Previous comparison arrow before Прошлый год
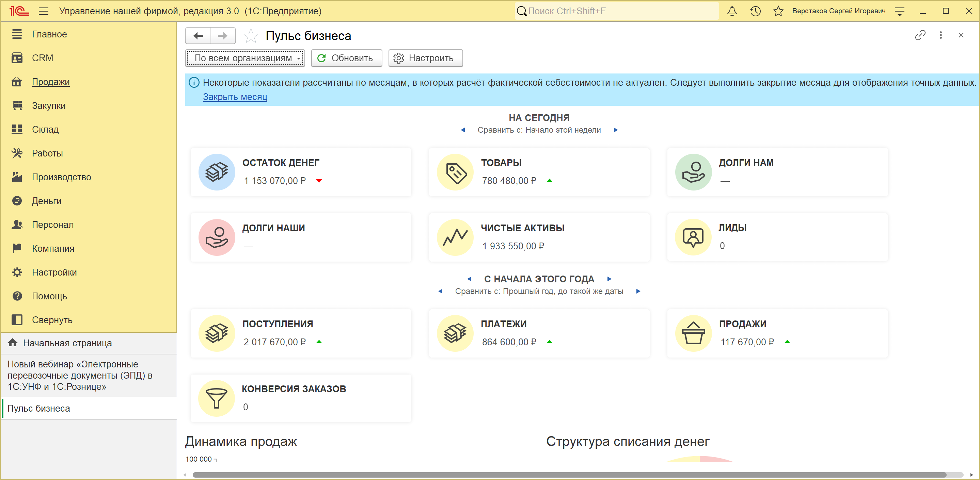This screenshot has height=480, width=980. point(441,291)
